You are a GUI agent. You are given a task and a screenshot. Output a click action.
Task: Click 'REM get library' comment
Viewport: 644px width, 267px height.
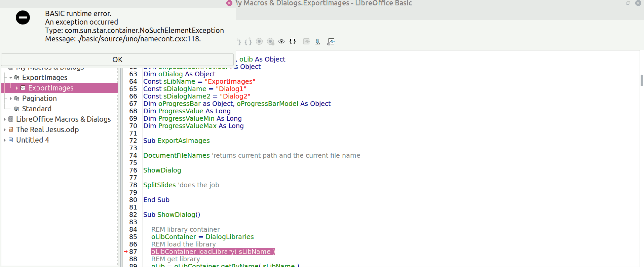pyautogui.click(x=176, y=259)
